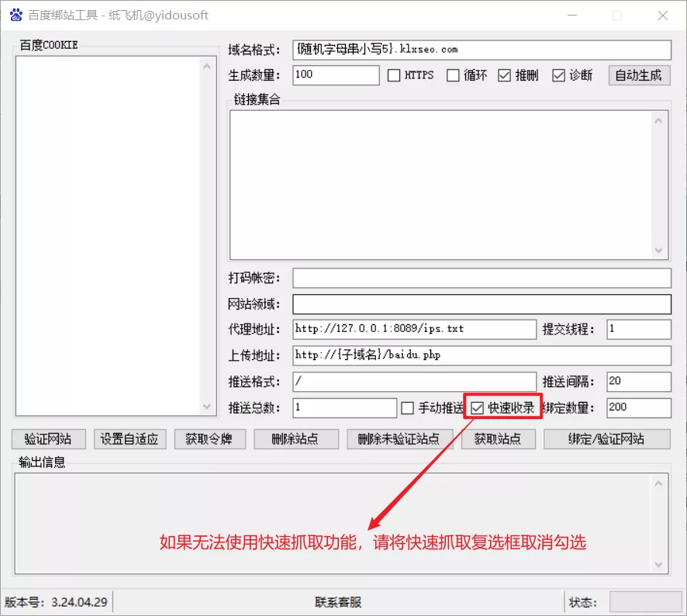The height and width of the screenshot is (616, 687).
Task: Click the 绑定/验证网站 button
Action: coord(607,439)
